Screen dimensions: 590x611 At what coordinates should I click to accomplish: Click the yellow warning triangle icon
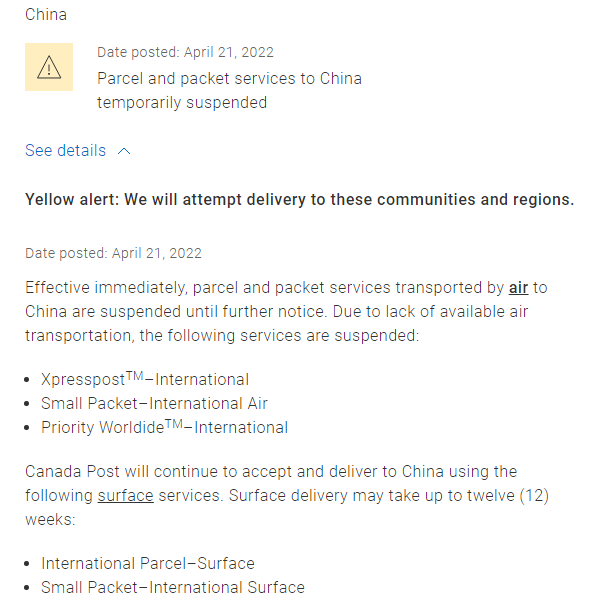coord(49,67)
